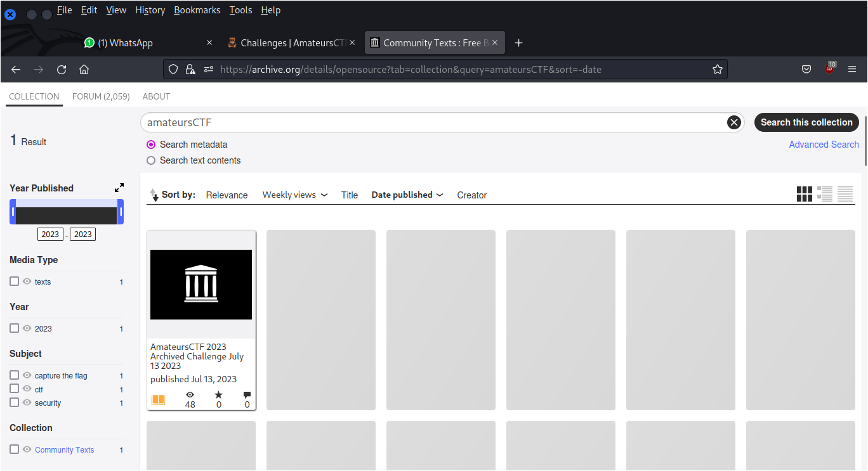Select the Search metadata radio button
The image size is (868, 471).
tap(151, 145)
